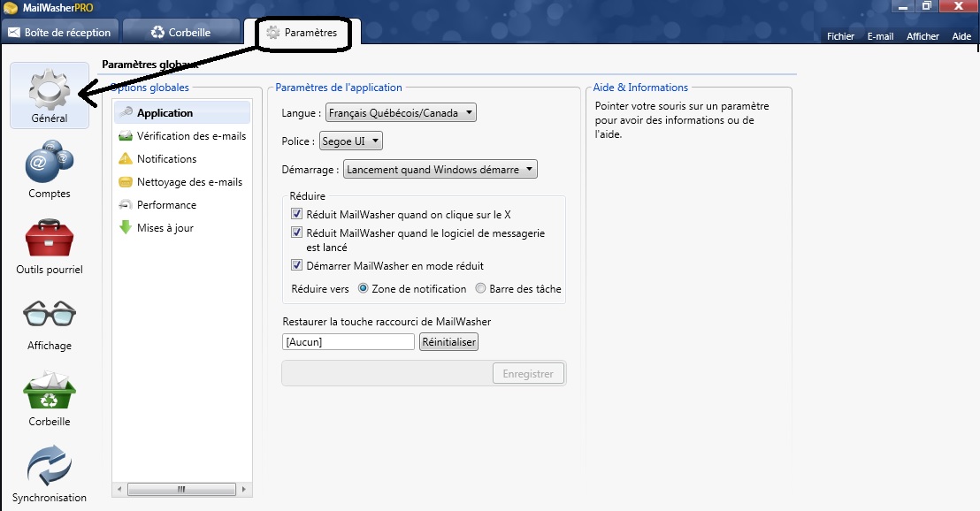Switch to the Boîte de réception tab
Screen dimensions: 980x511
tap(60, 32)
